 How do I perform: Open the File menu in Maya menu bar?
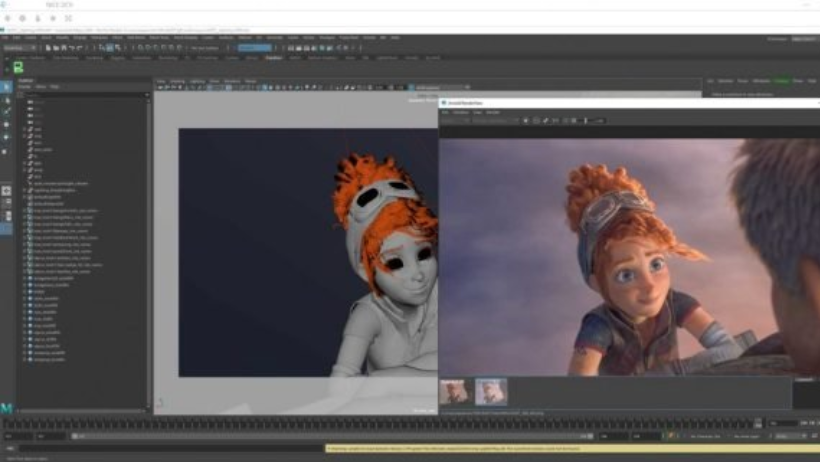[x=5, y=38]
